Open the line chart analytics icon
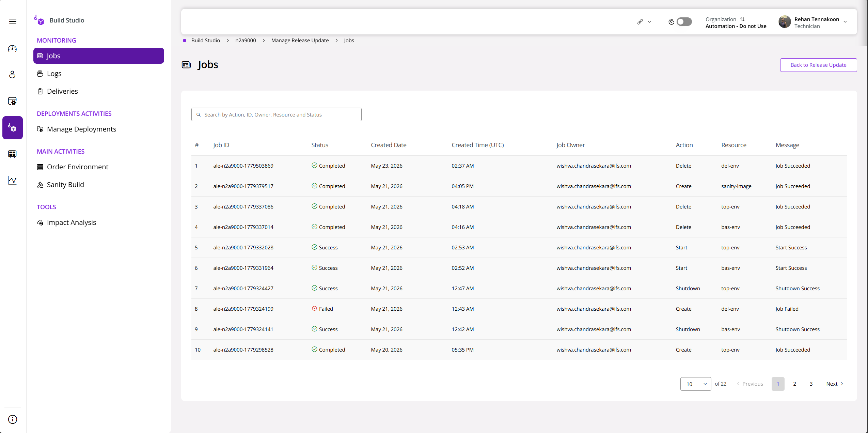 pos(12,180)
